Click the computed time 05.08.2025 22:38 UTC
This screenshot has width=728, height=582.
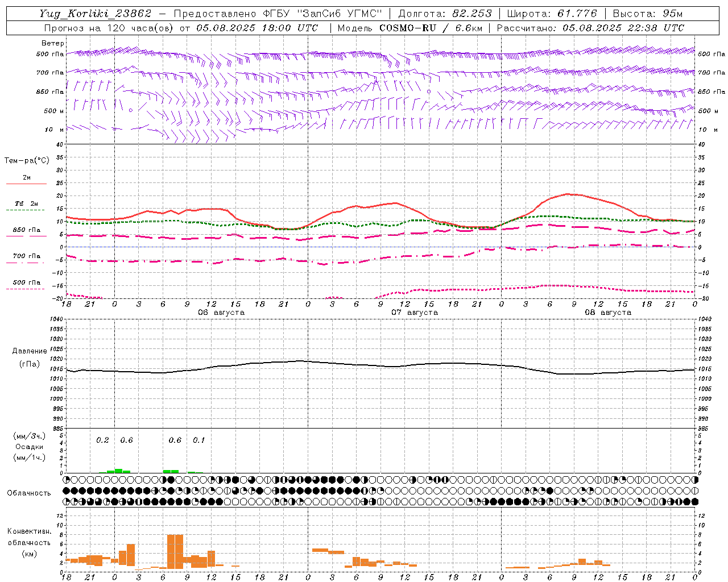pos(623,28)
